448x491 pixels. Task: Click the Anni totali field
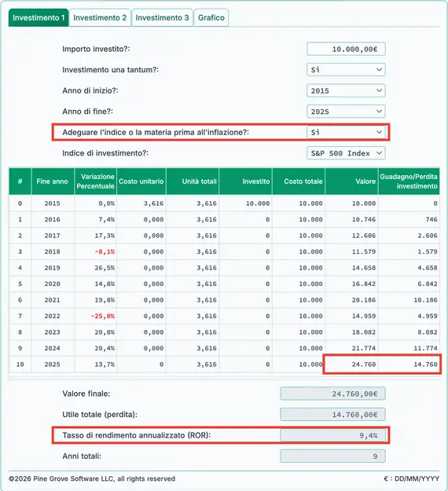coord(332,456)
